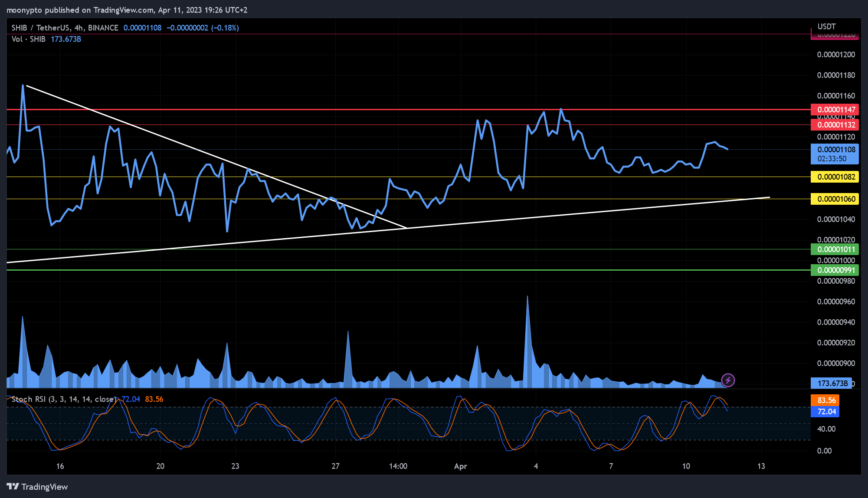The height and width of the screenshot is (498, 868).
Task: Click the 0.00001200 price scale value
Action: [x=836, y=55]
